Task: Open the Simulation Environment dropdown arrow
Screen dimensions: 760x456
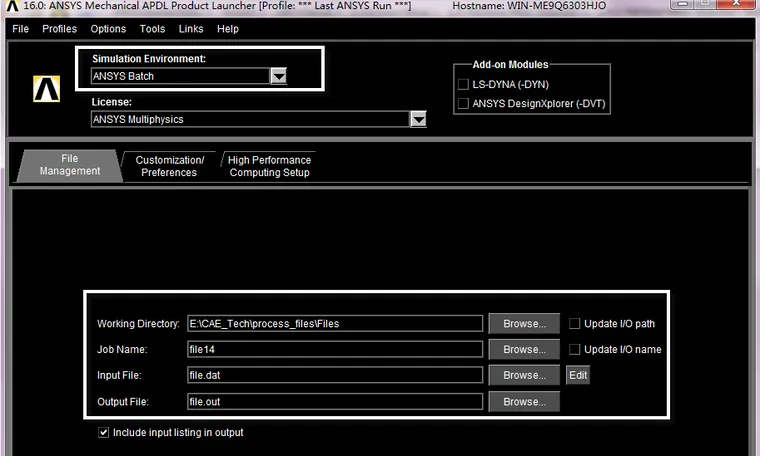Action: [x=279, y=76]
